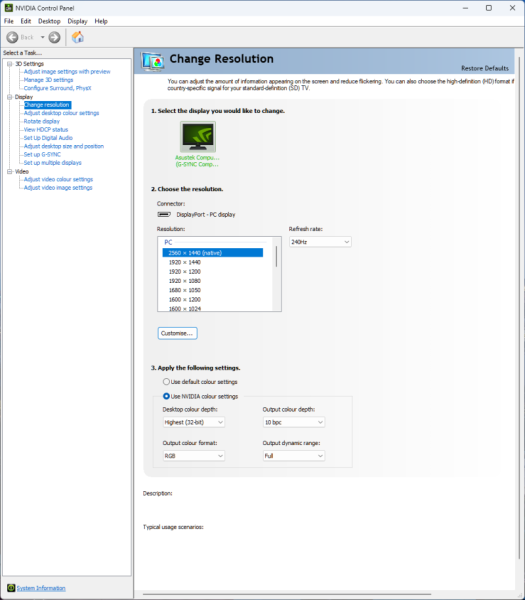Click the NVIDIA Control Panel title icon
Screen dimensions: 525x600
pyautogui.click(x=8, y=8)
